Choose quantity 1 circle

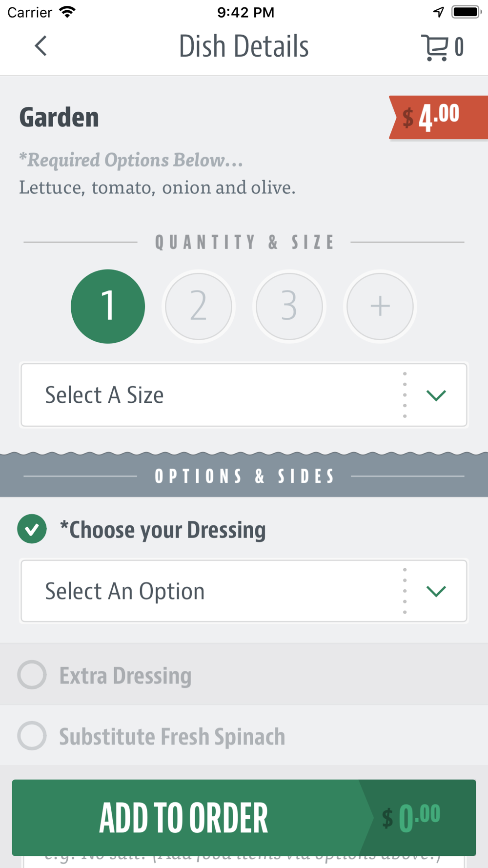[108, 307]
